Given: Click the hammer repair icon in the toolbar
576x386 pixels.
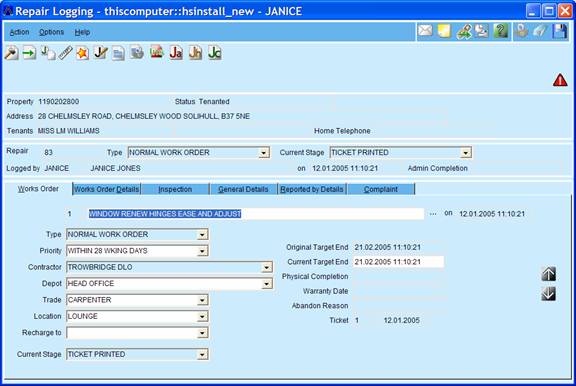Looking at the screenshot, I should click(11, 53).
